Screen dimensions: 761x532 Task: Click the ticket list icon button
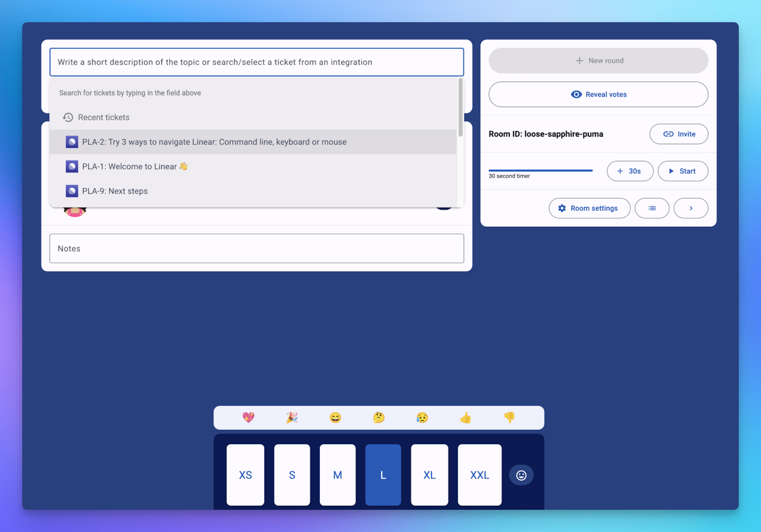pyautogui.click(x=652, y=208)
